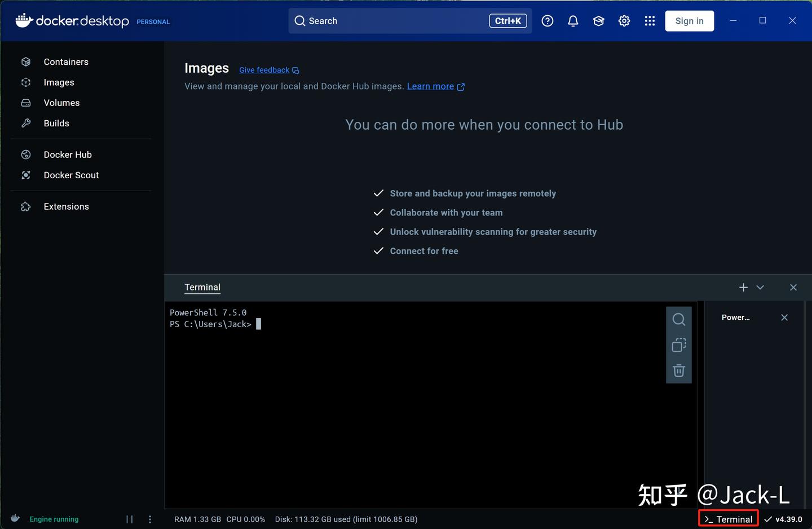Copy the terminal contents
Image resolution: width=812 pixels, height=529 pixels.
click(679, 345)
